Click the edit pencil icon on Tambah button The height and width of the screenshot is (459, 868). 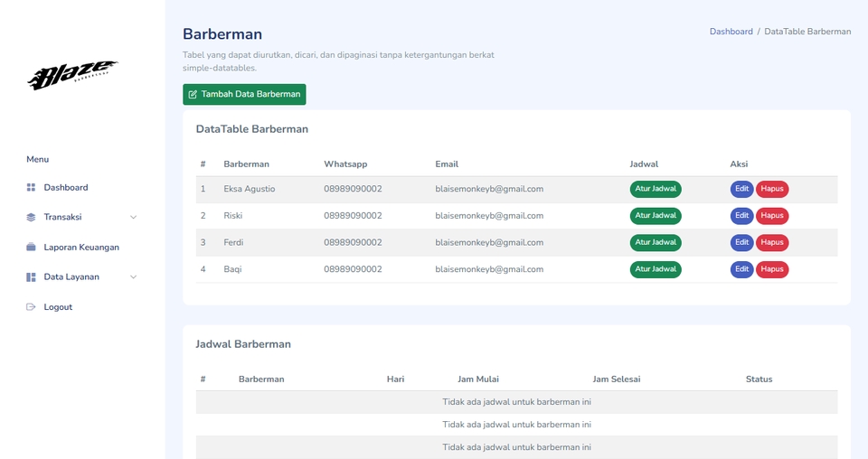pos(193,95)
